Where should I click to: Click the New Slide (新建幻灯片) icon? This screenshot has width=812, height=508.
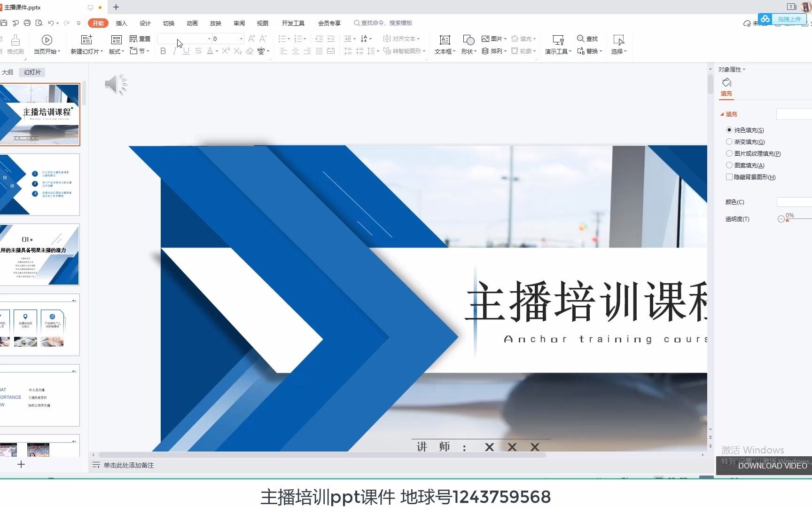point(87,40)
